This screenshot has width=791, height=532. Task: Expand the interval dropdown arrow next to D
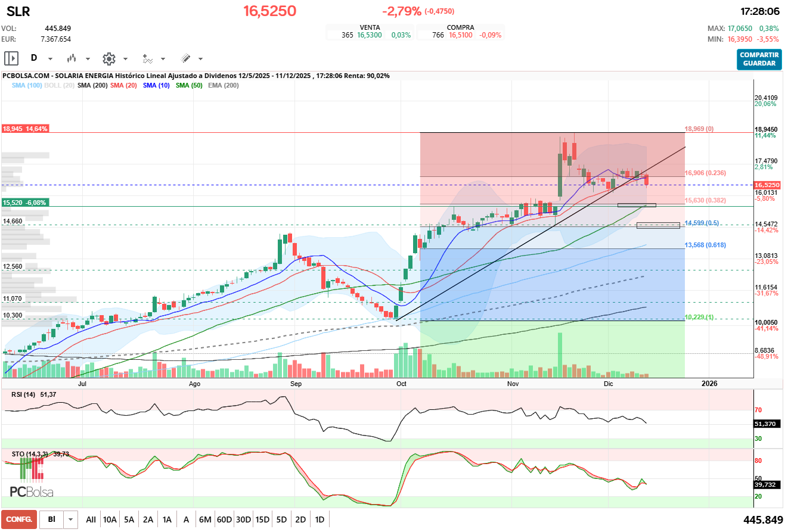pyautogui.click(x=50, y=59)
